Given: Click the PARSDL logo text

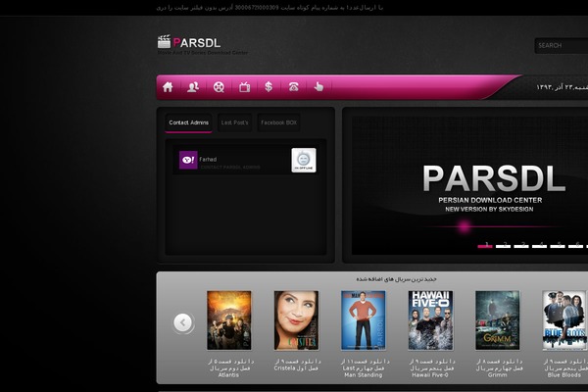Looking at the screenshot, I should click(x=197, y=43).
